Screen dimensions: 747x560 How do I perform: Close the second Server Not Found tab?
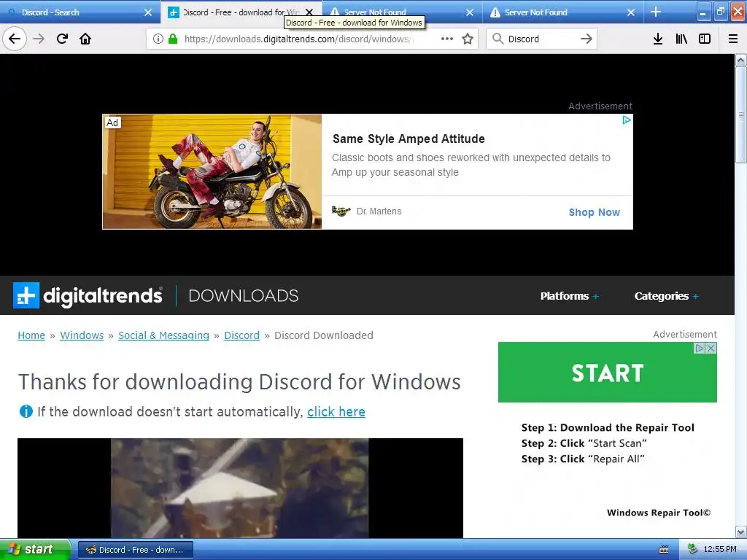coord(631,12)
